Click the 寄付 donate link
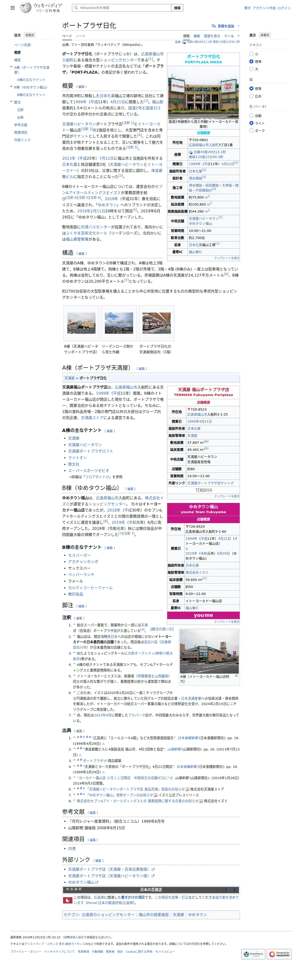The image size is (302, 980). click(247, 8)
